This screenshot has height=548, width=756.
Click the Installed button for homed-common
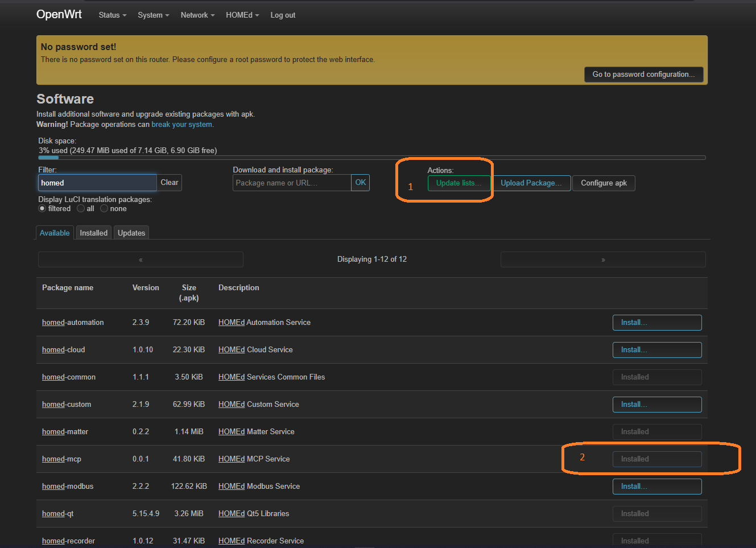coord(657,377)
